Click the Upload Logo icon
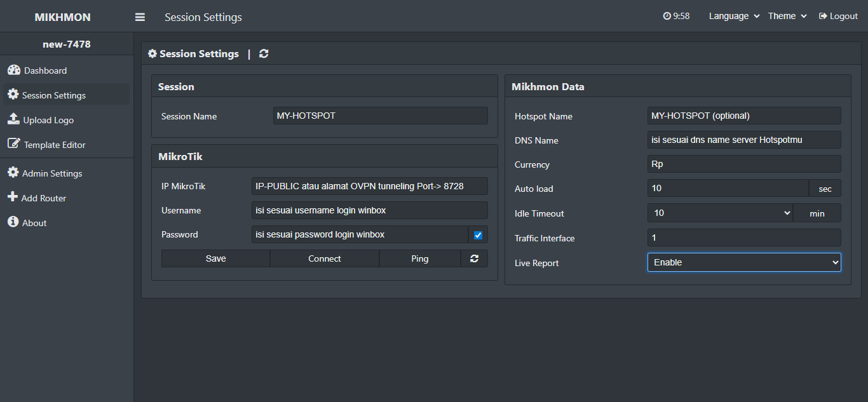Viewport: 868px width, 402px height. 13,119
